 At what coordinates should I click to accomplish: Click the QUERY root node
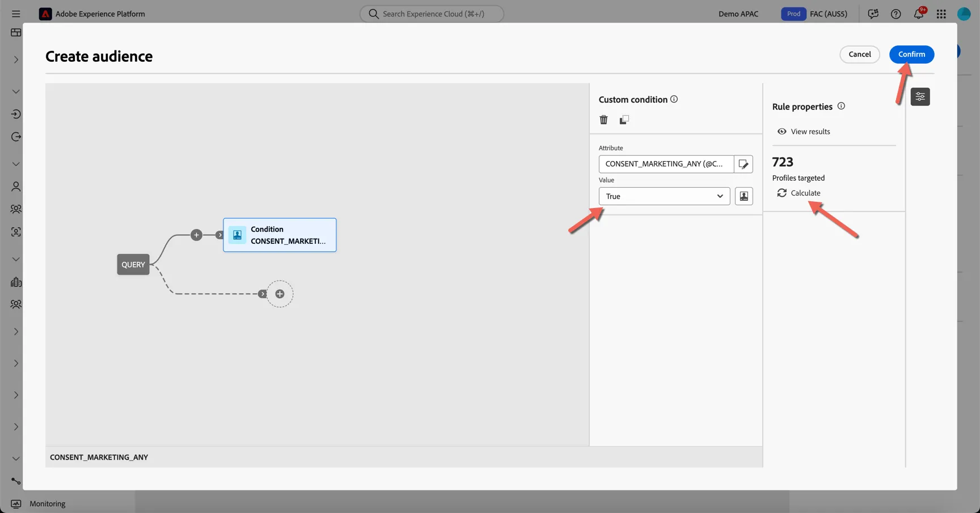[x=133, y=264]
